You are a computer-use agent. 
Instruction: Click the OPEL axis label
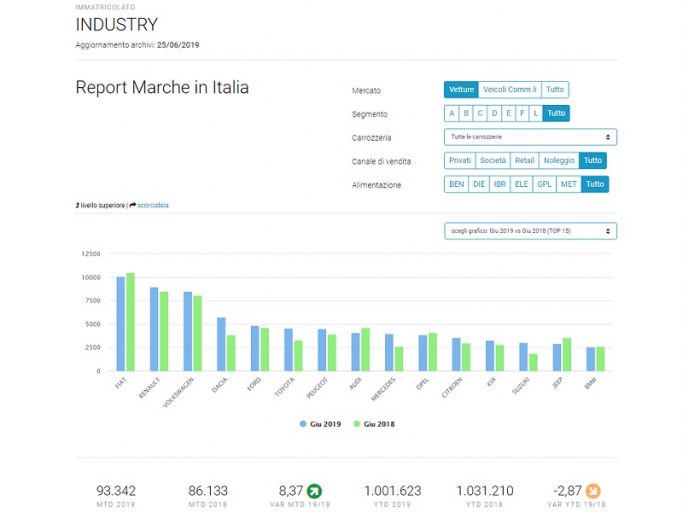point(423,383)
